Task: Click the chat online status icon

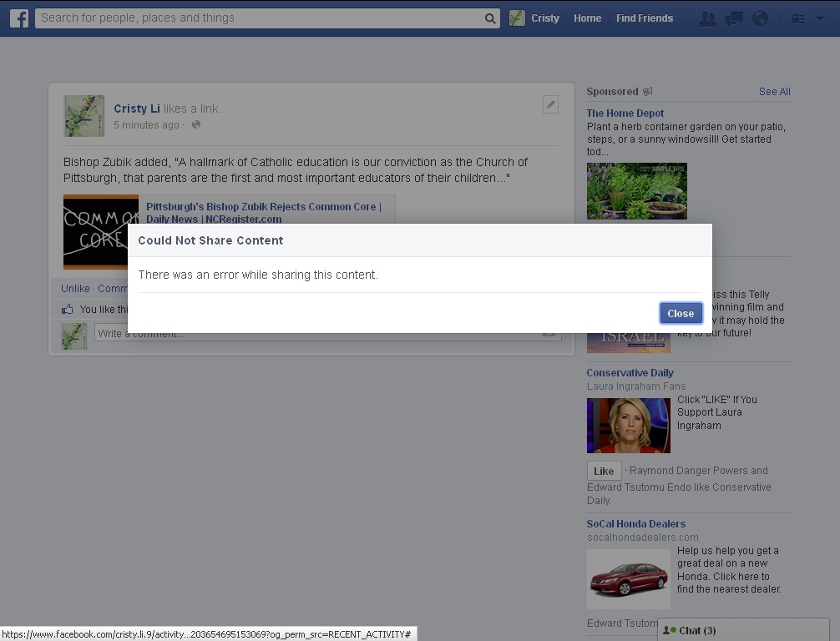Action: pyautogui.click(x=669, y=630)
